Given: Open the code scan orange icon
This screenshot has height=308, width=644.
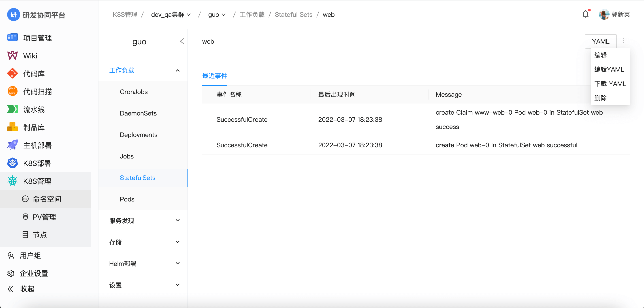Looking at the screenshot, I should click(12, 91).
